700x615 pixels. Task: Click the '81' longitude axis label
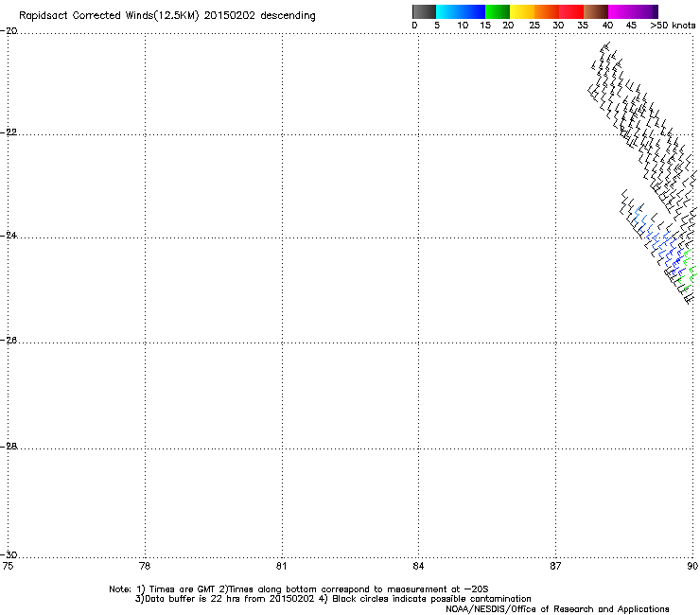[281, 566]
